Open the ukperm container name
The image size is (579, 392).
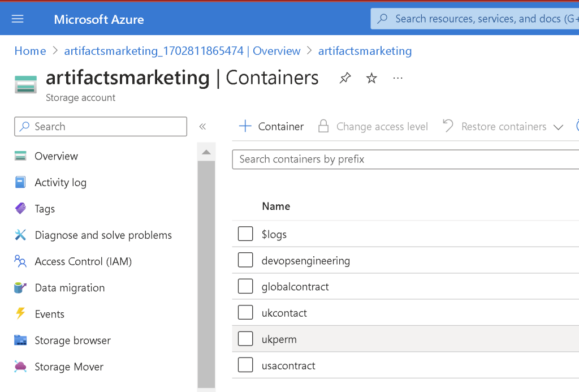point(279,339)
